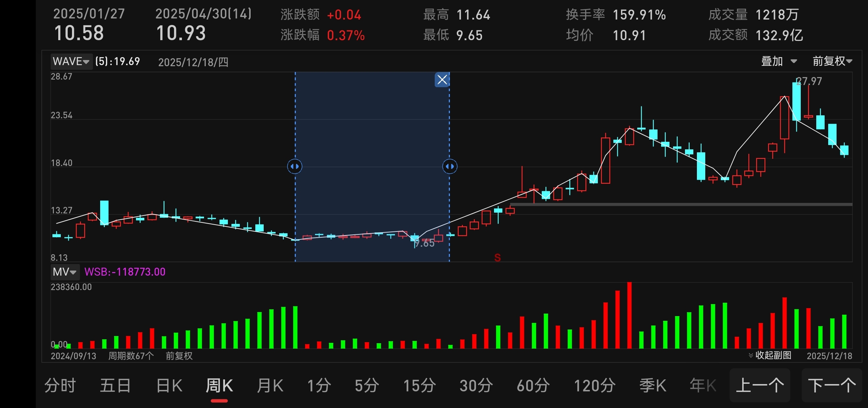Click the 27.97 high price label
The image size is (868, 408).
click(809, 81)
